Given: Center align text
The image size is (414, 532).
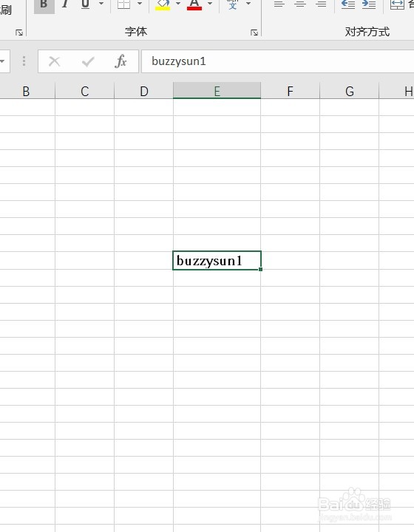Looking at the screenshot, I should (300, 4).
